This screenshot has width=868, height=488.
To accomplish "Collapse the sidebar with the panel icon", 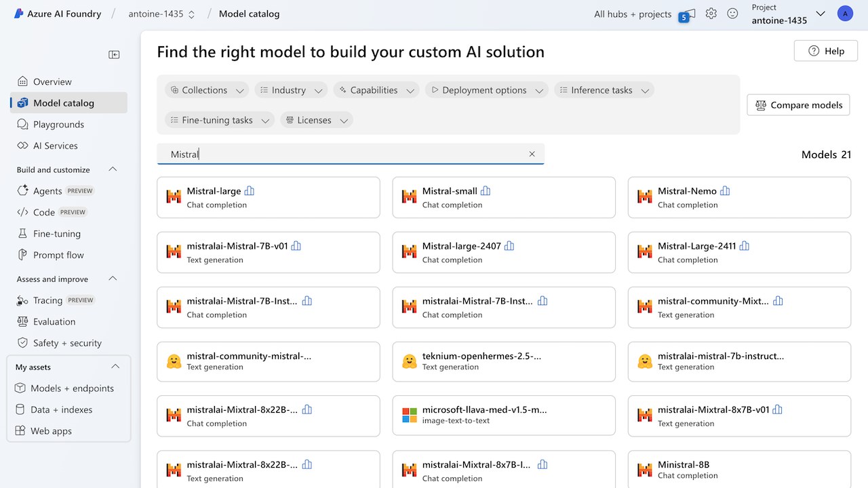I will pyautogui.click(x=114, y=55).
